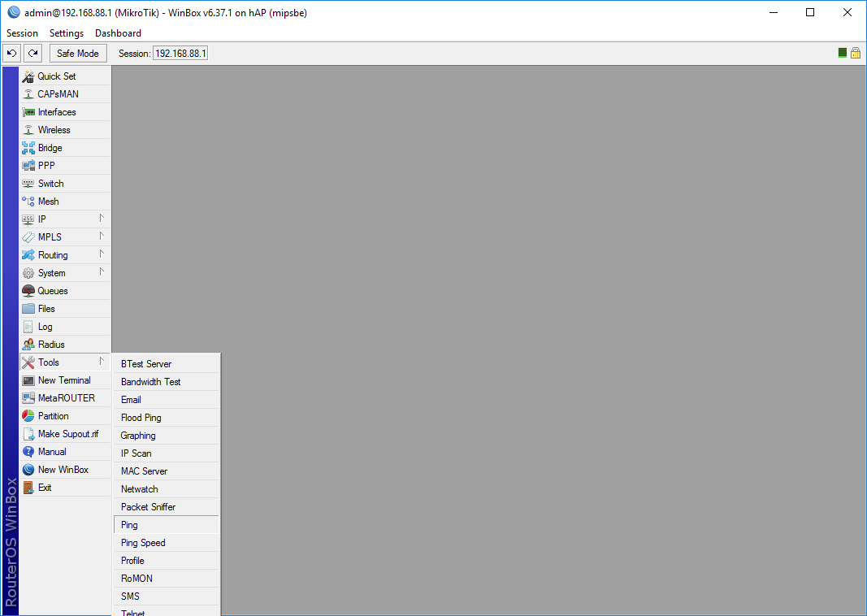Click the MPLS icon

click(28, 237)
